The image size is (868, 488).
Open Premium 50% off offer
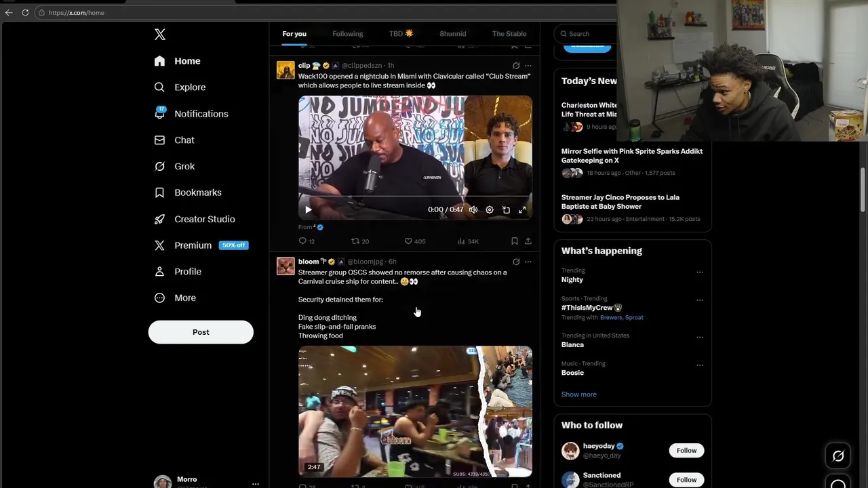tap(201, 245)
